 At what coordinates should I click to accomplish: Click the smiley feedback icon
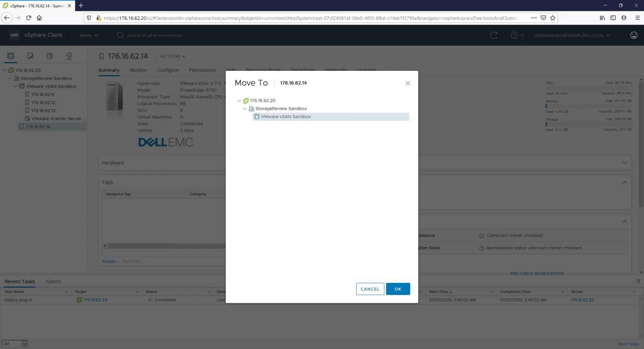pyautogui.click(x=634, y=35)
